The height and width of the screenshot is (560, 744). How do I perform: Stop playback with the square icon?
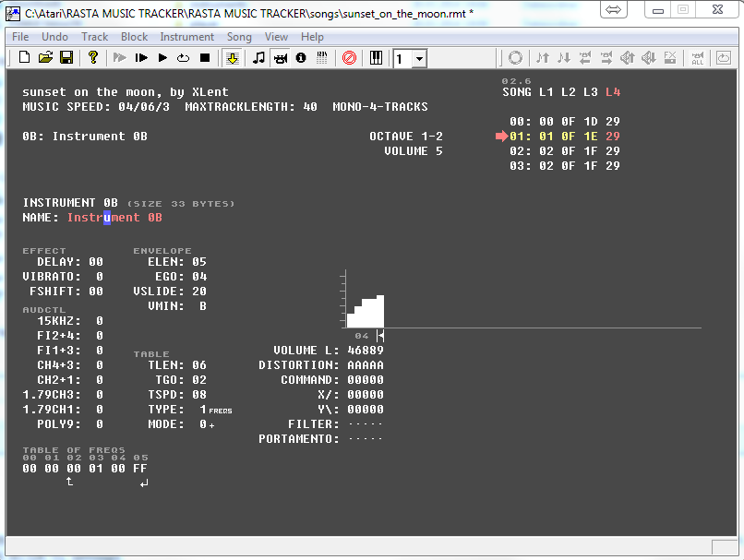point(205,58)
